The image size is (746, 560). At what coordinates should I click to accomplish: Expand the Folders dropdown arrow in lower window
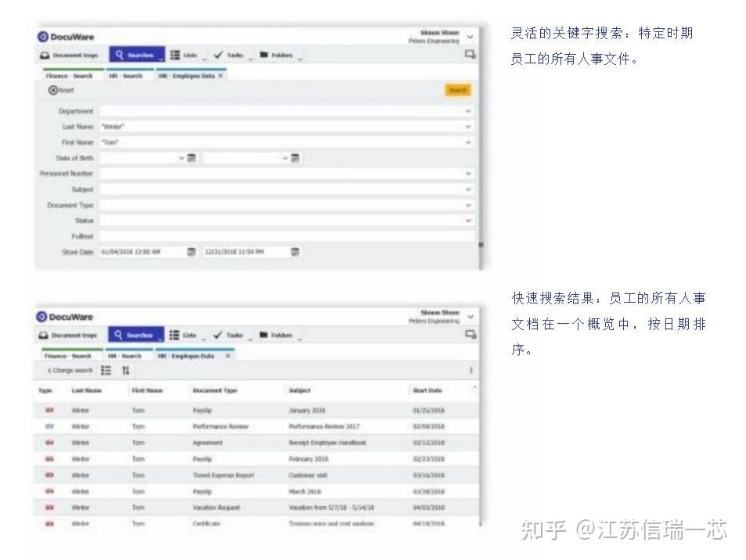[x=300, y=339]
